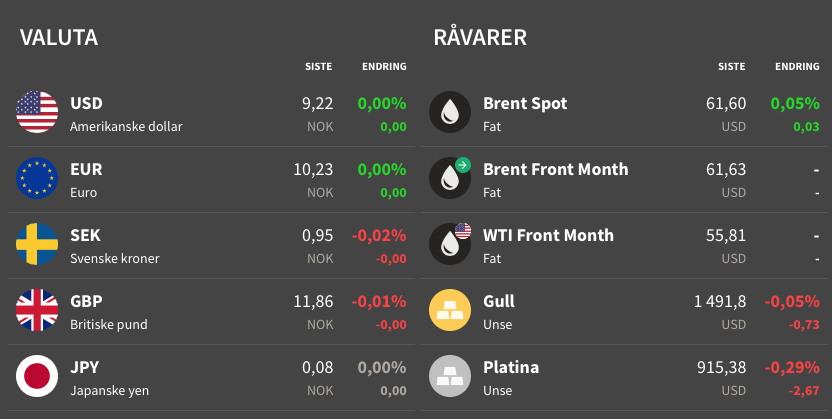The image size is (832, 419).
Task: Click the EUR European Union flag icon
Action: 37,178
